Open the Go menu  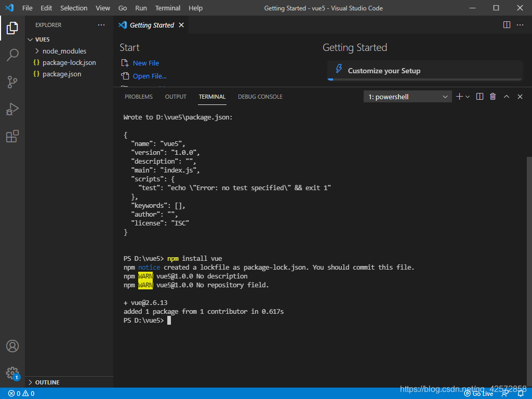(123, 8)
